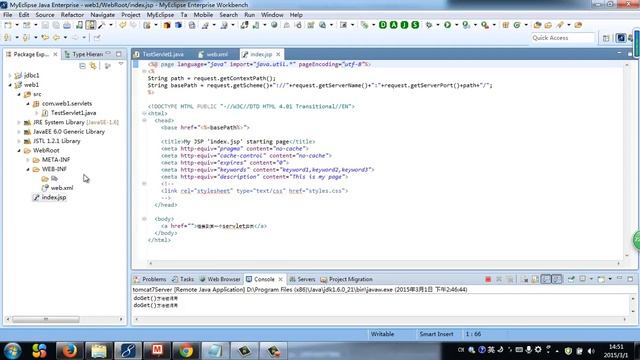Open Firefox from the Windows taskbar

click(70, 351)
